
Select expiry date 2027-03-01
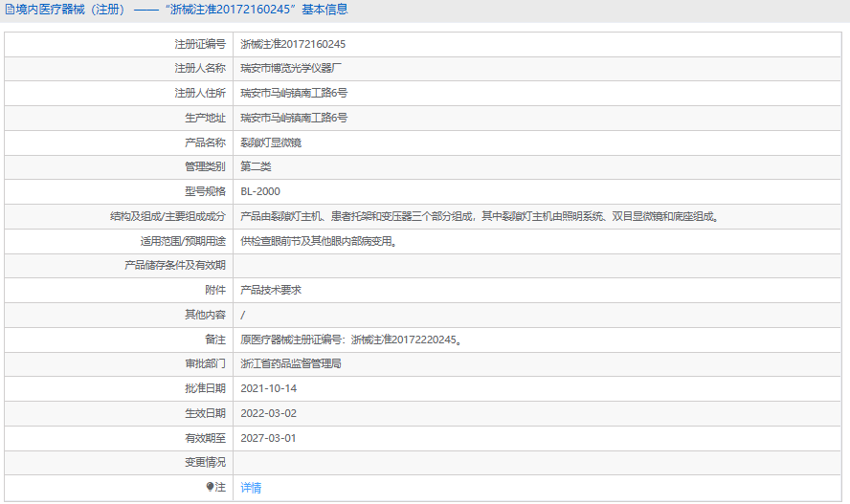pos(268,439)
